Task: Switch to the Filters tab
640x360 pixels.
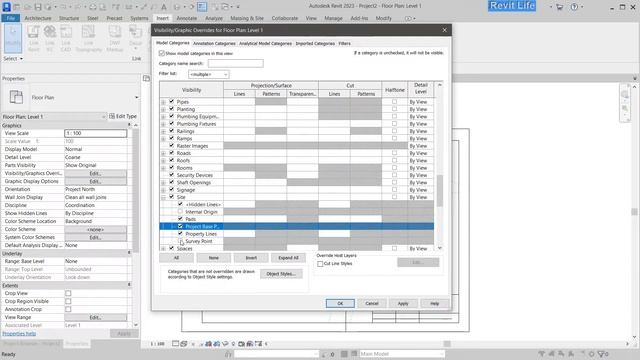Action: 344,43
